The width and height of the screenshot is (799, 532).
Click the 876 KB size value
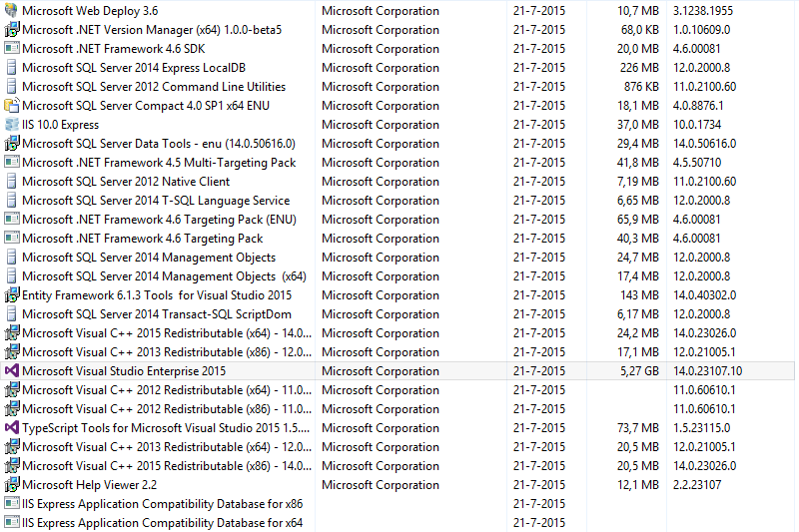(x=641, y=87)
